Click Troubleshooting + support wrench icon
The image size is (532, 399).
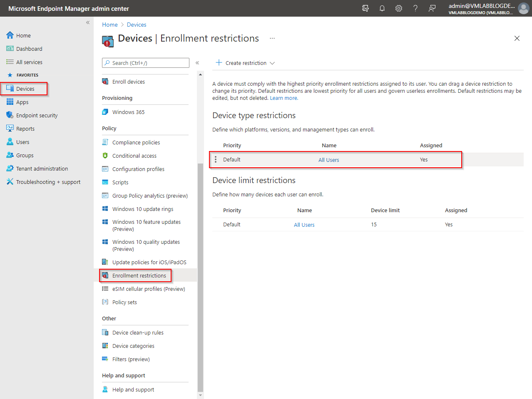coord(10,182)
